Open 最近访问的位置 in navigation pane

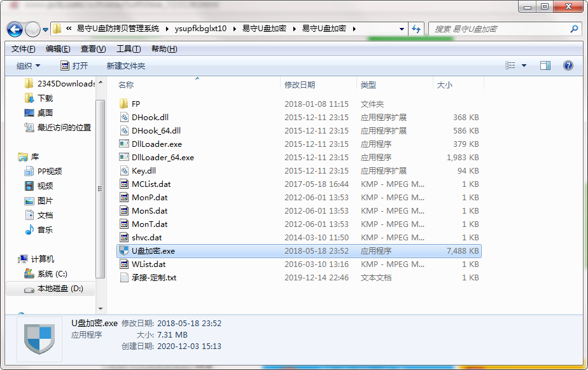[58, 128]
